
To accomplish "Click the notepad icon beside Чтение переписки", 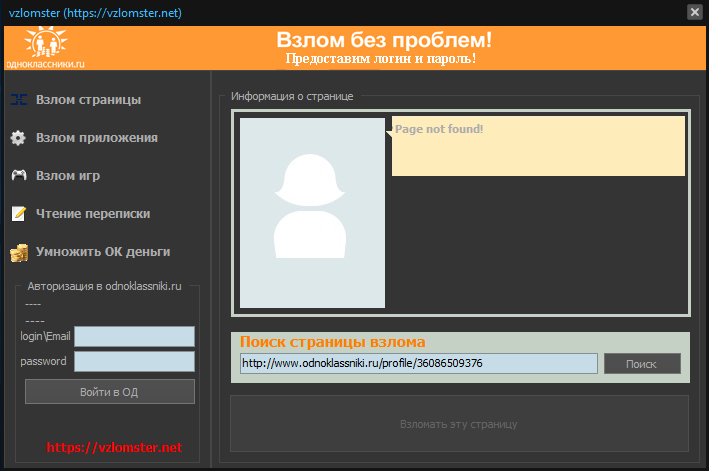I will click(x=19, y=213).
